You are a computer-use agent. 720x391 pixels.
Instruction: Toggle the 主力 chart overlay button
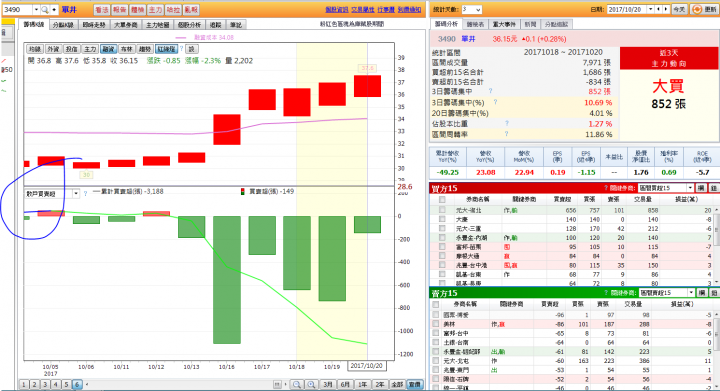tap(90, 49)
